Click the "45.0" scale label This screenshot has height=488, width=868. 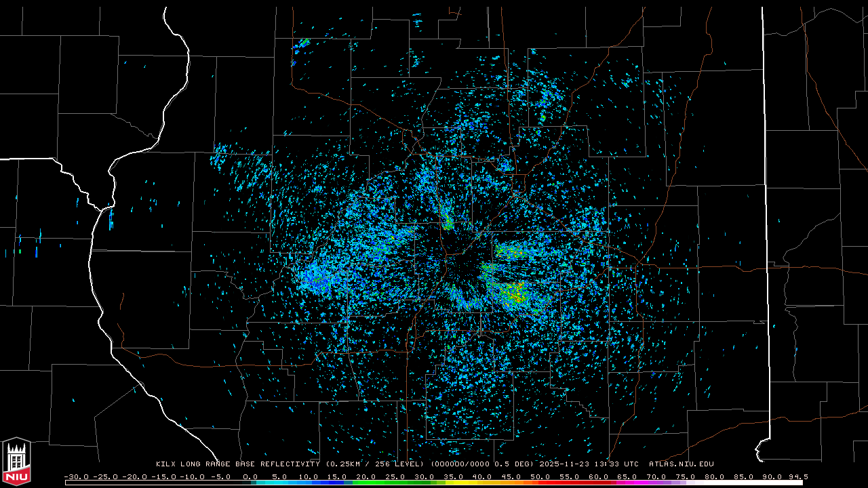513,476
